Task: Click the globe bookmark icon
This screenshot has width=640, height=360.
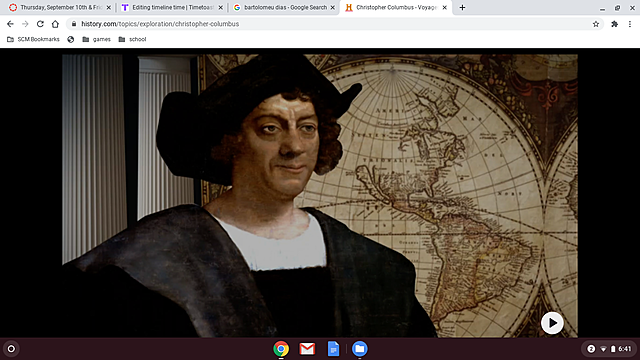Action: point(71,39)
